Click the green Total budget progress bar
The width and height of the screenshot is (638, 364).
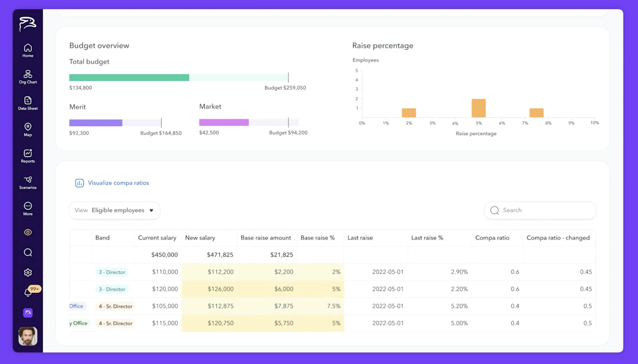(129, 77)
